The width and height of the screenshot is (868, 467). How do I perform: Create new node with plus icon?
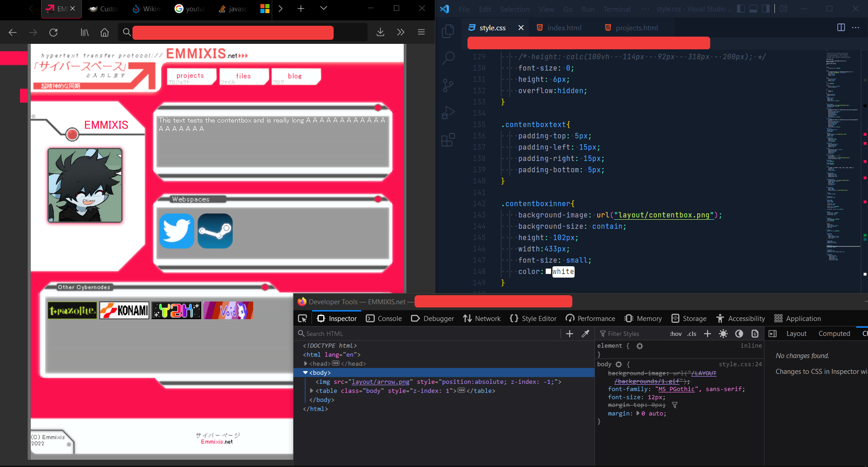pos(570,334)
